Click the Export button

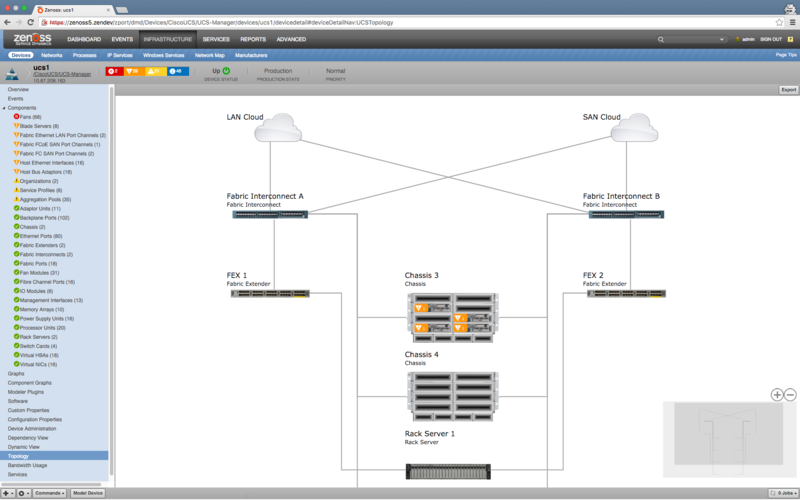click(x=788, y=90)
